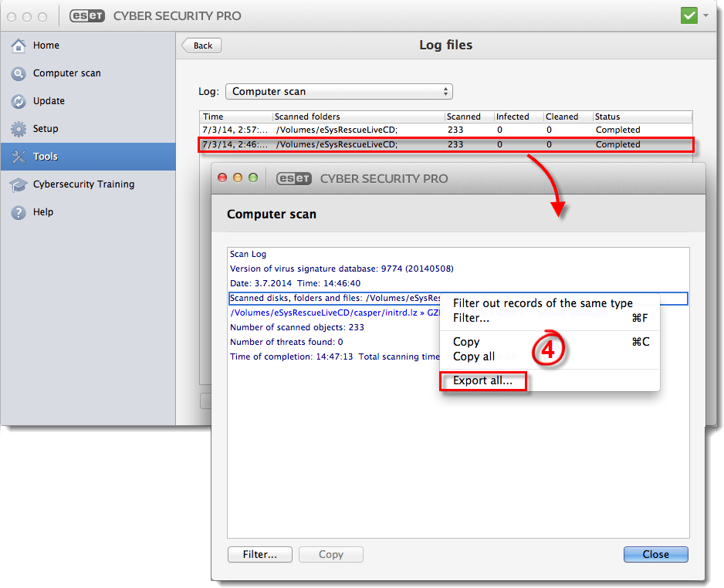
Task: Click the Home icon in sidebar
Action: (x=19, y=46)
